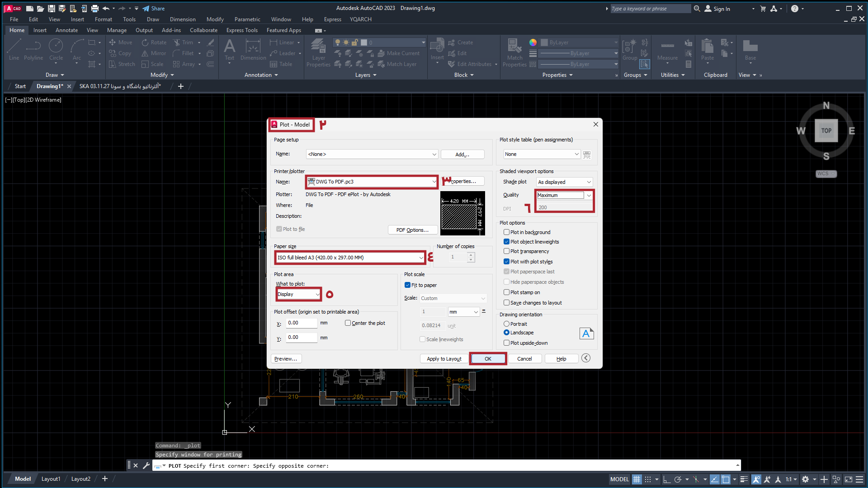Switch to the Express Tools ribbon tab
The height and width of the screenshot is (488, 868).
tap(242, 30)
